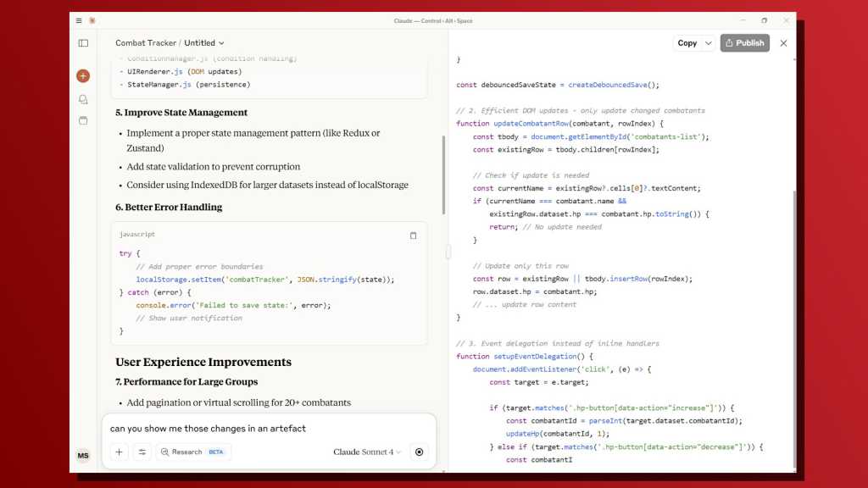Toggle the Research BETA mode

(192, 452)
